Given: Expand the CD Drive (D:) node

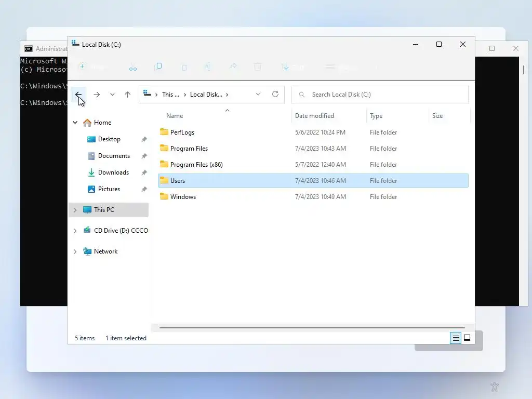Looking at the screenshot, I should pos(75,231).
